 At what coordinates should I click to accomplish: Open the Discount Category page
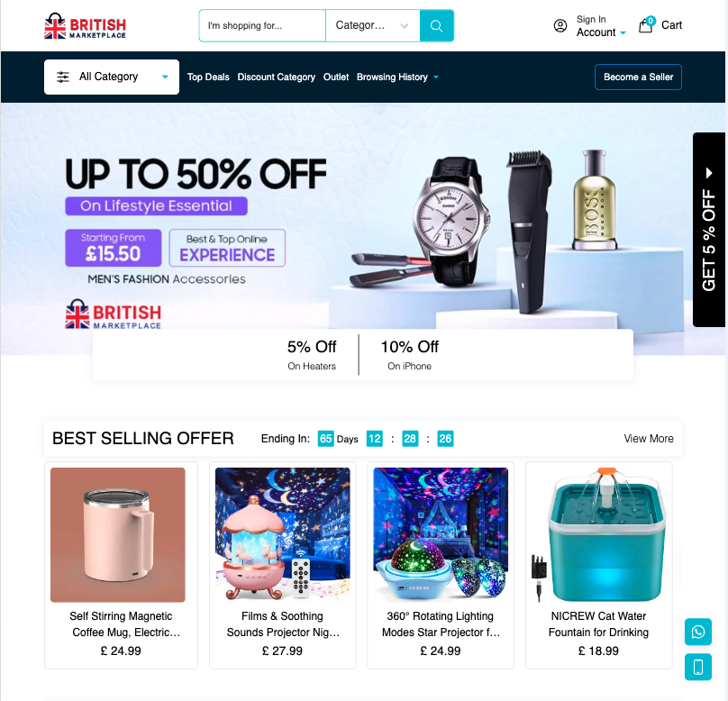tap(277, 77)
